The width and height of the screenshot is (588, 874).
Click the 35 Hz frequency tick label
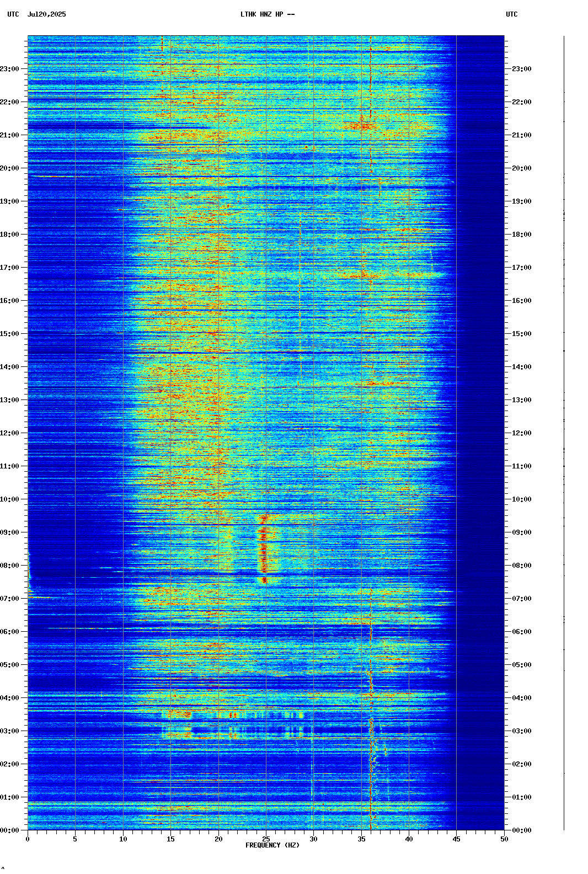[x=361, y=839]
